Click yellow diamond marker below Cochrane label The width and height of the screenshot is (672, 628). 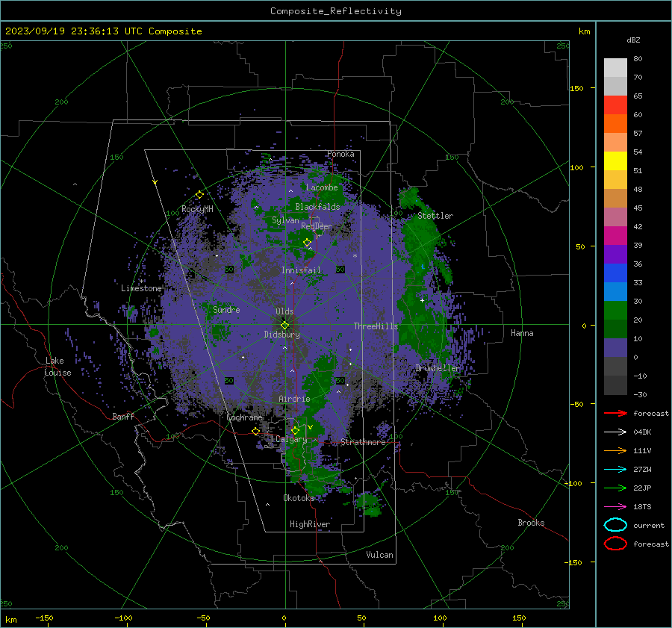(x=256, y=432)
